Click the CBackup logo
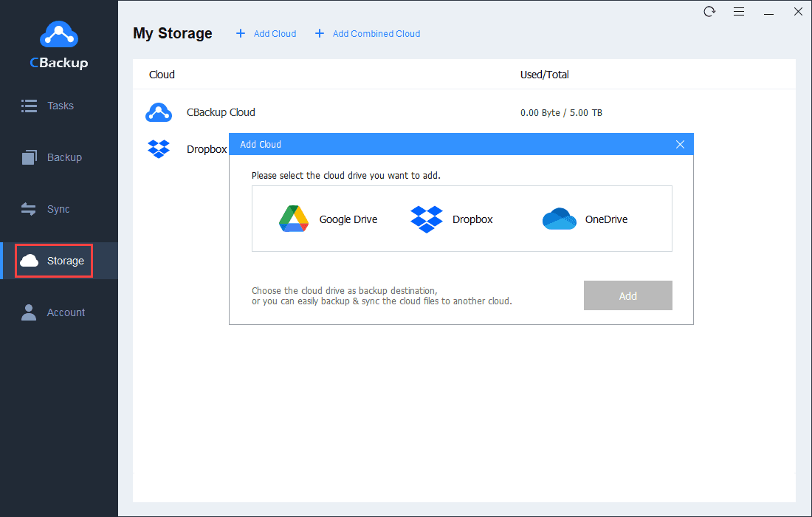 [x=58, y=34]
